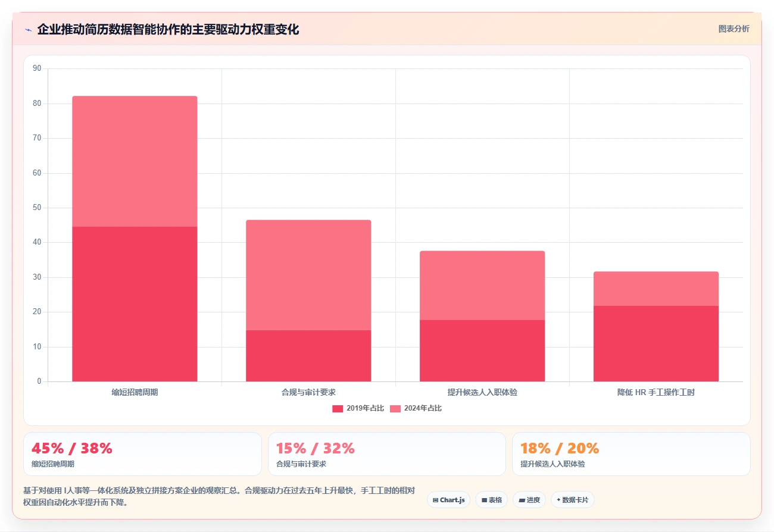Select the chart title about 简历数据智能协作

coord(168,30)
